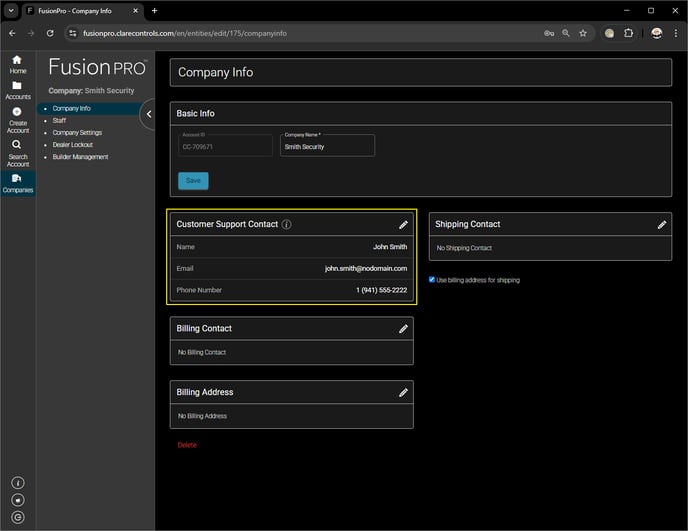Screen dimensions: 688x531
Task: Open the Staff menu item
Action: pos(59,121)
